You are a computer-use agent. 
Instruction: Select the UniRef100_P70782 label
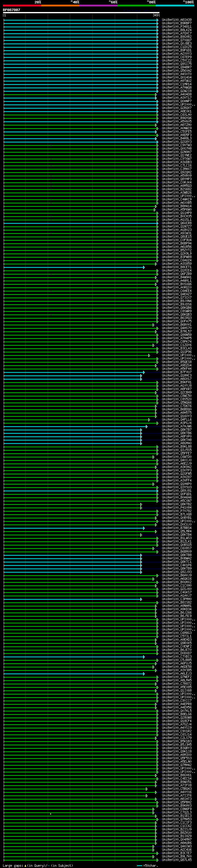177,511
